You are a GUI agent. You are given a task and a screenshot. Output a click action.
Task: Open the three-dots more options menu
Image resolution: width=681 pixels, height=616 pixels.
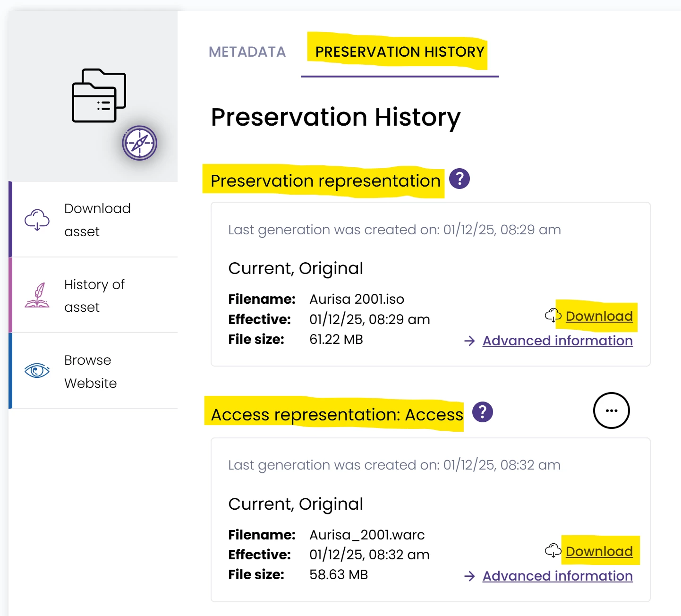(x=611, y=411)
